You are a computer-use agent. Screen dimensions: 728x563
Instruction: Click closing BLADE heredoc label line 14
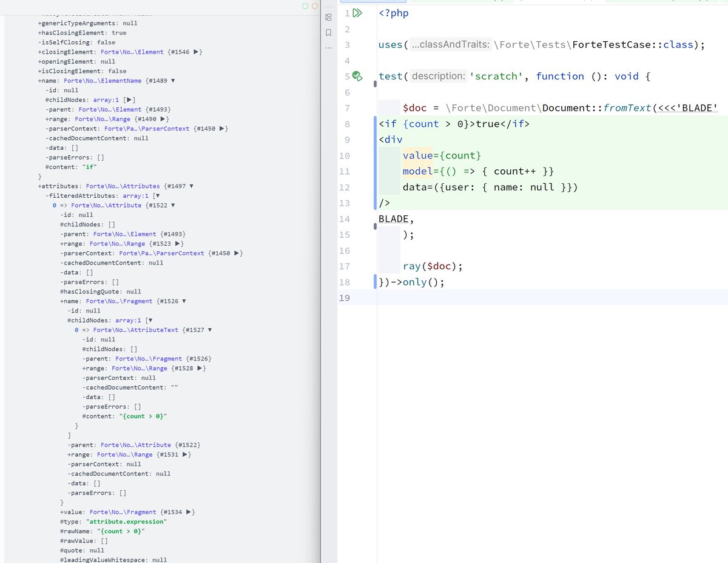[394, 219]
